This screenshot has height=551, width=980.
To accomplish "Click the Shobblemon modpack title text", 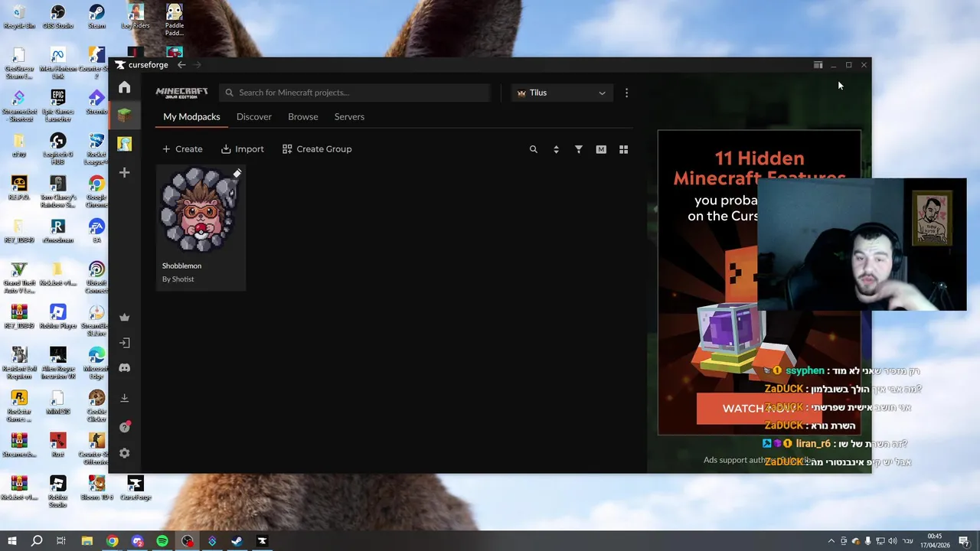I will (x=181, y=266).
